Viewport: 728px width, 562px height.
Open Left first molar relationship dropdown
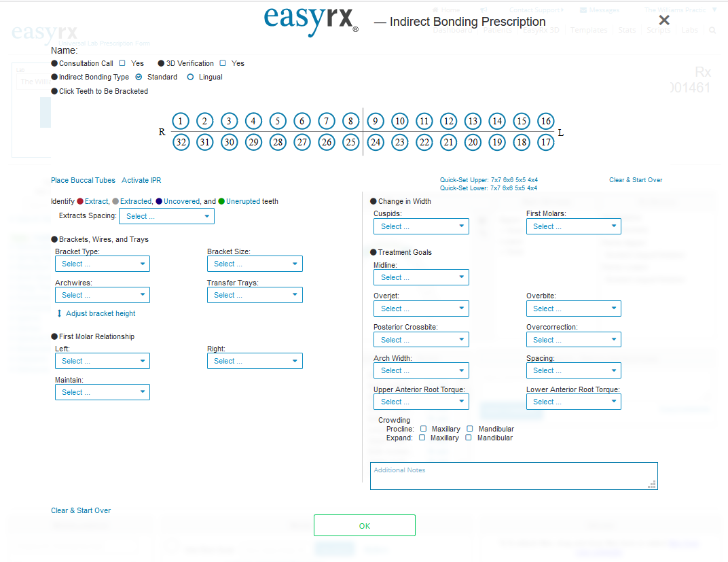coord(103,361)
